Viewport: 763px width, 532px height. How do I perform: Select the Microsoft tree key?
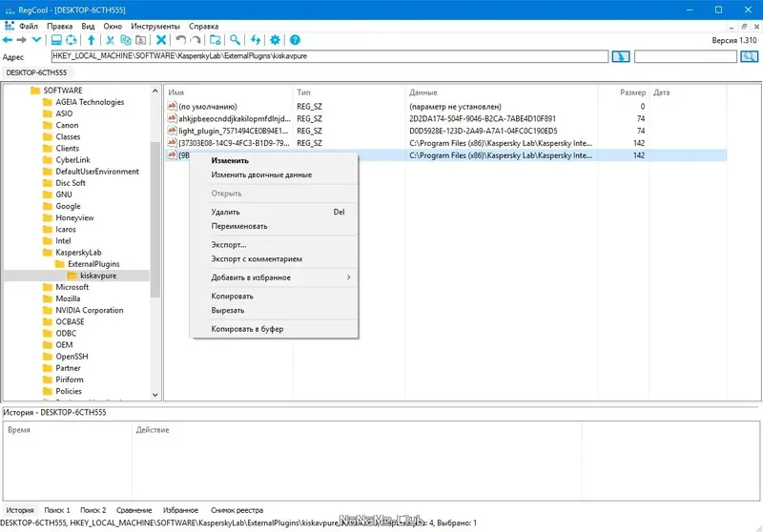click(66, 287)
